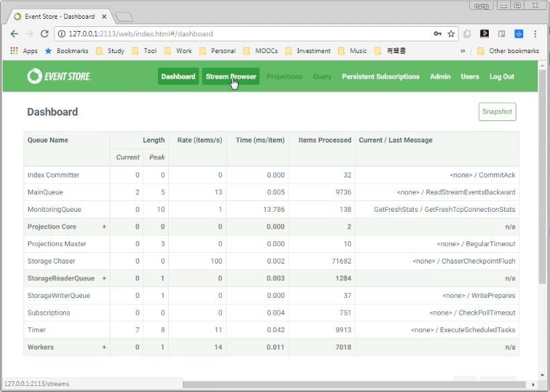Screen dimensions: 550x392
Task: Click the address bar URL
Action: [141, 34]
